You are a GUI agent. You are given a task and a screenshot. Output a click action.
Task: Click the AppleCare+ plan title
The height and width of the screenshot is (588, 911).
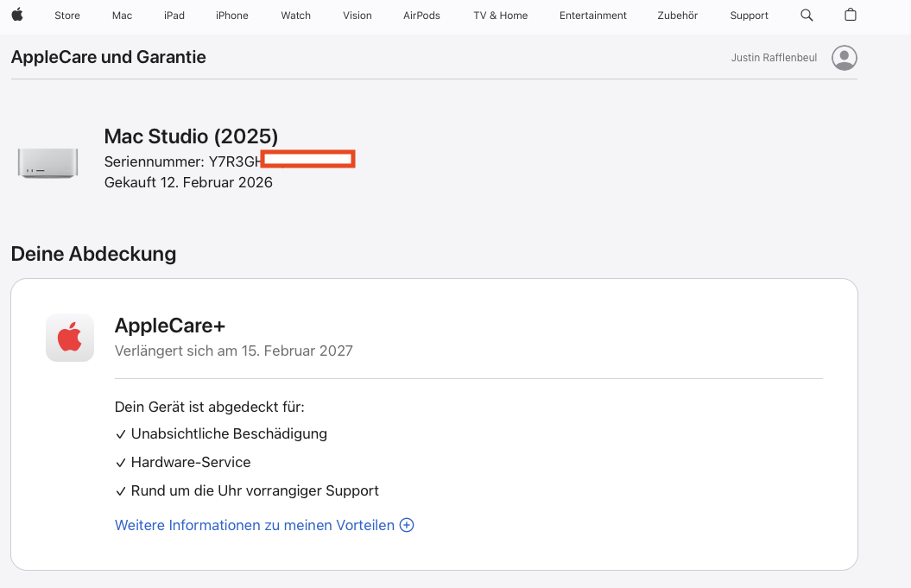point(169,326)
